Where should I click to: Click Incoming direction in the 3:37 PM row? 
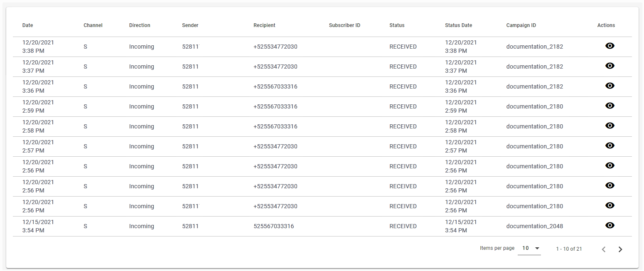(x=142, y=67)
